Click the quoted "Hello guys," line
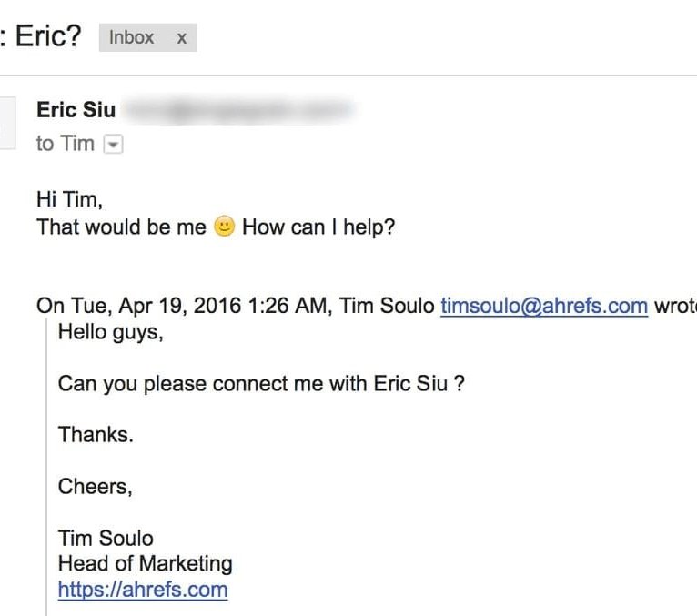Screen dimensions: 697x616 [110, 332]
